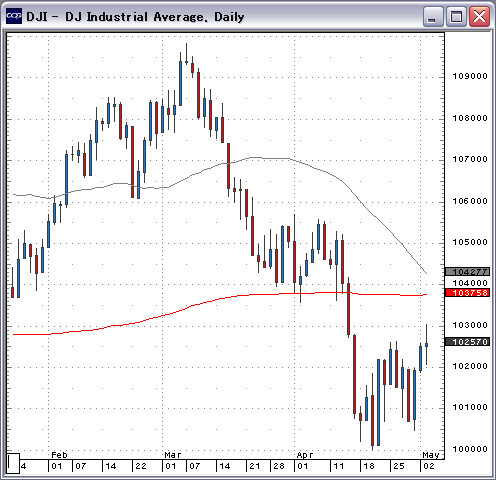Click the 02 date label under May
Screen dimensions: 496x480
pos(429,466)
